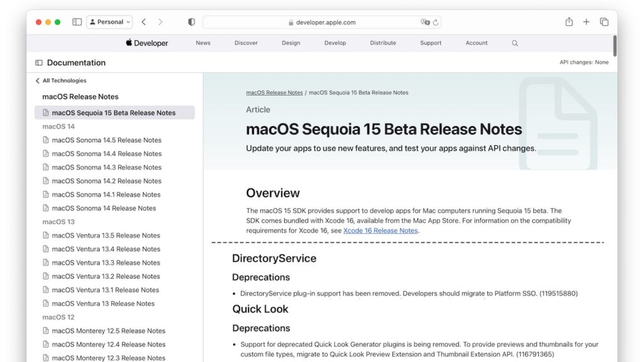Share this page using the Share icon
This screenshot has height=362, width=644.
(x=569, y=21)
